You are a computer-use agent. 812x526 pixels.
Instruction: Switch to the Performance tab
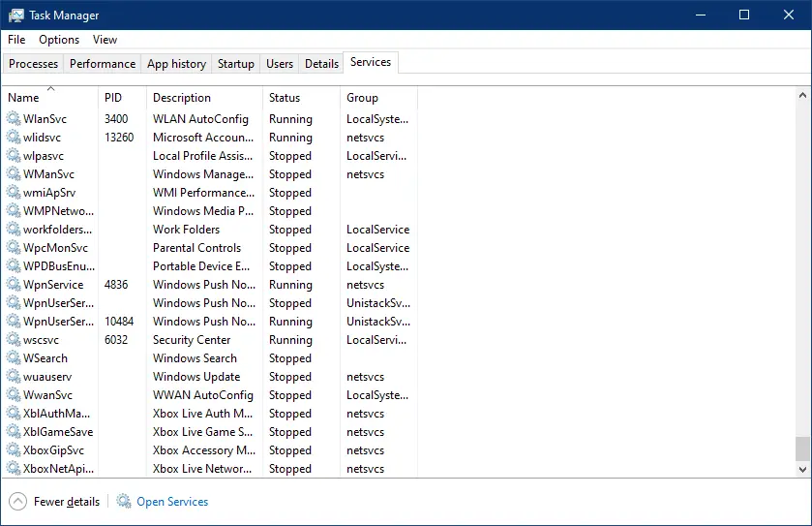click(103, 64)
